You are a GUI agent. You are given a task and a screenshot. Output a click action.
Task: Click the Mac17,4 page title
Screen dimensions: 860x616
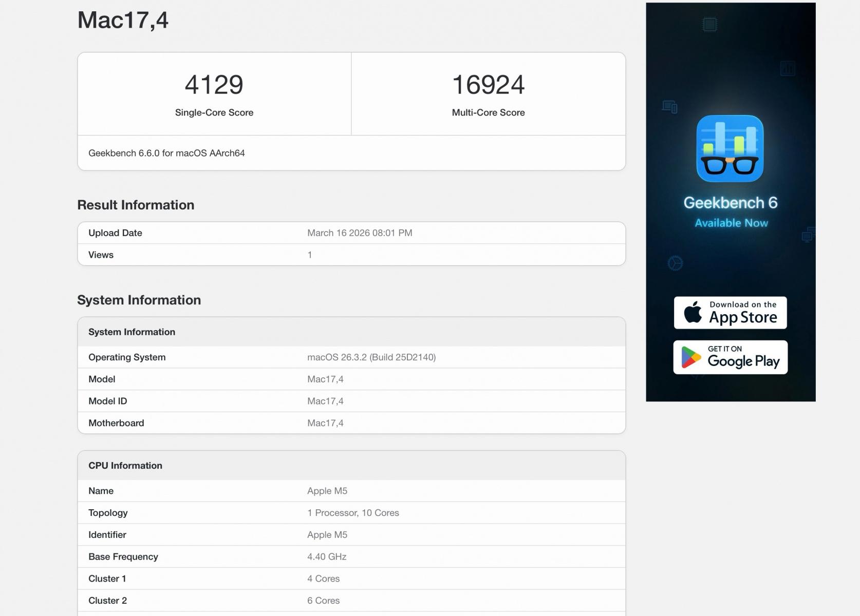(123, 21)
